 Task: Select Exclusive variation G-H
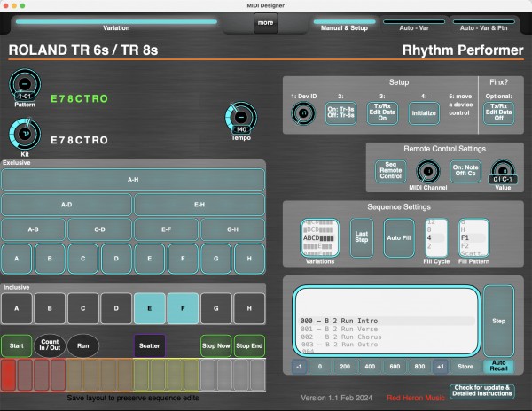(x=232, y=229)
